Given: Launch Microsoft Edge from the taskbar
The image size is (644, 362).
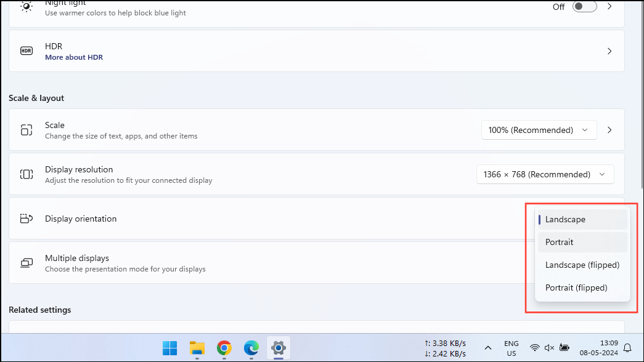Looking at the screenshot, I should tap(251, 348).
